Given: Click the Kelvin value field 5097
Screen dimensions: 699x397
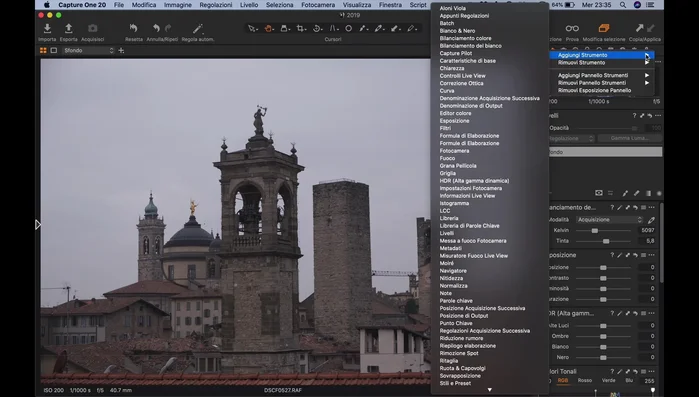Looking at the screenshot, I should coord(648,230).
